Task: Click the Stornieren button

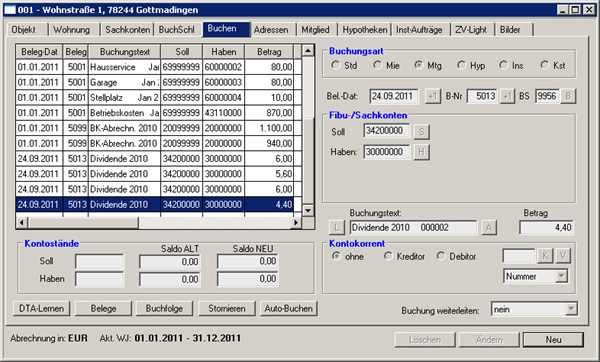Action: pos(227,308)
